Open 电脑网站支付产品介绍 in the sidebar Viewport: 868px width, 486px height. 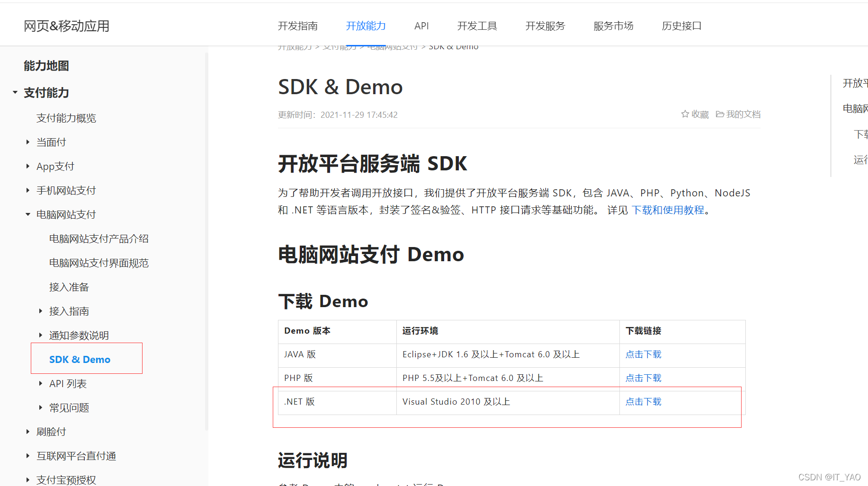[x=99, y=239]
